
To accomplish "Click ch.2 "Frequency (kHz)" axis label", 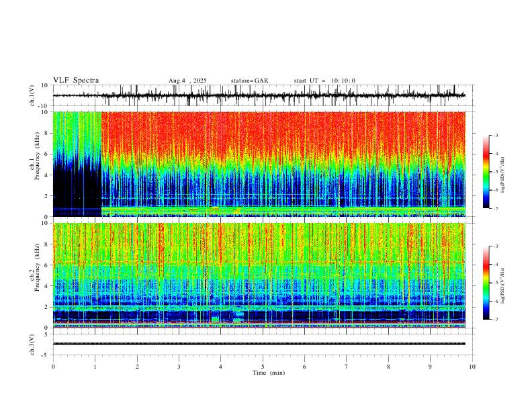I will (38, 267).
